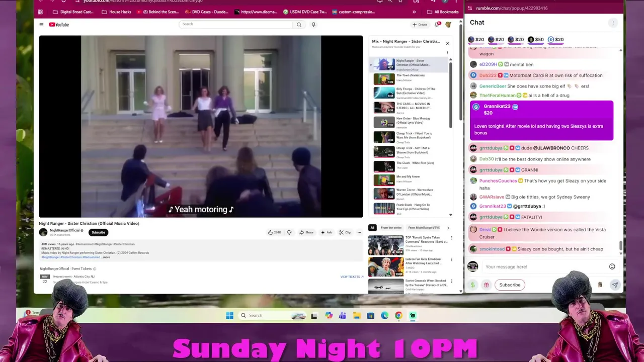The height and width of the screenshot is (362, 644).
Task: Share the Night Ranger video
Action: click(306, 232)
